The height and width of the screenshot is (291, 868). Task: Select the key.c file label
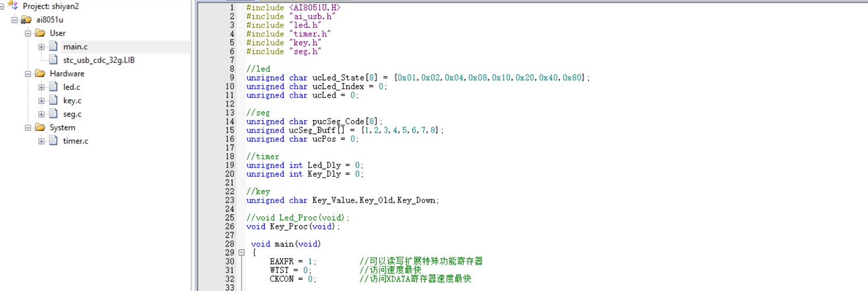click(x=72, y=101)
